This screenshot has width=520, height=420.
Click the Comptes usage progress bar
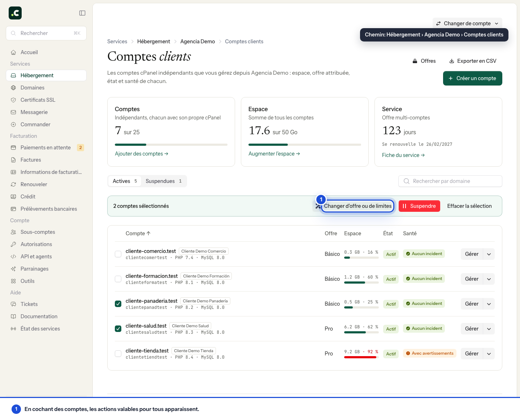[x=171, y=145]
